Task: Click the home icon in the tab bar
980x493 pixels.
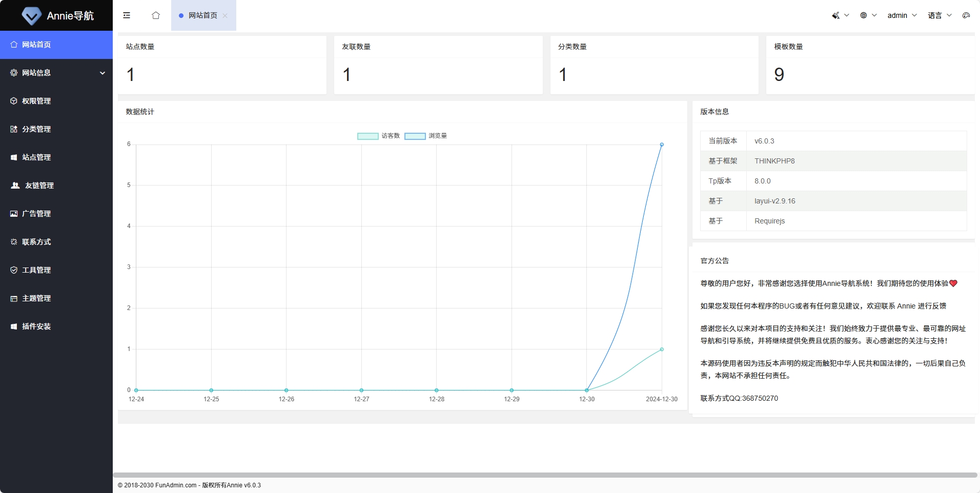Action: (x=156, y=15)
